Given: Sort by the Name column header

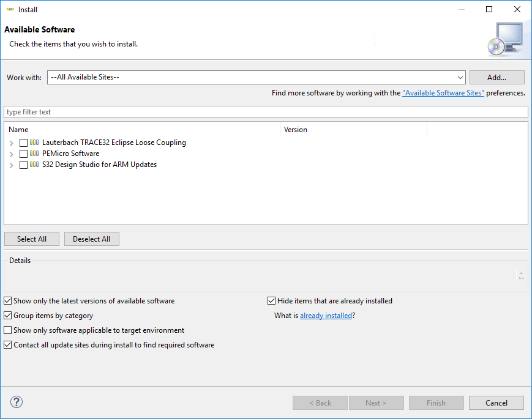Looking at the screenshot, I should pos(142,130).
